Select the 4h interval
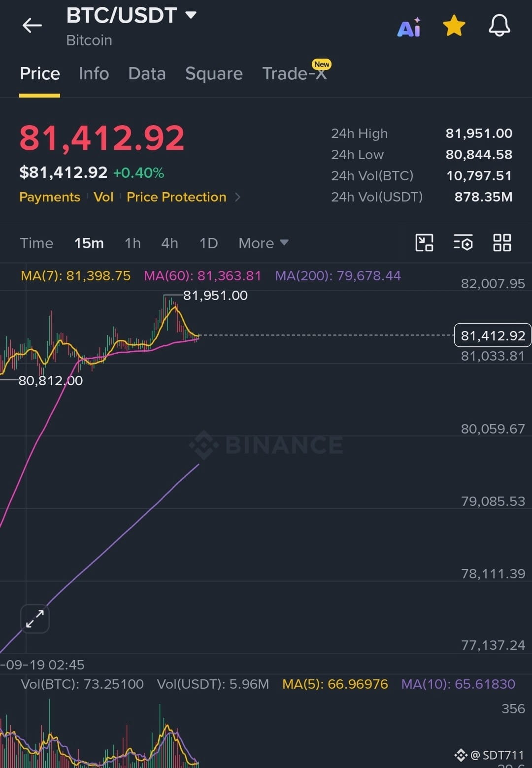 point(169,243)
